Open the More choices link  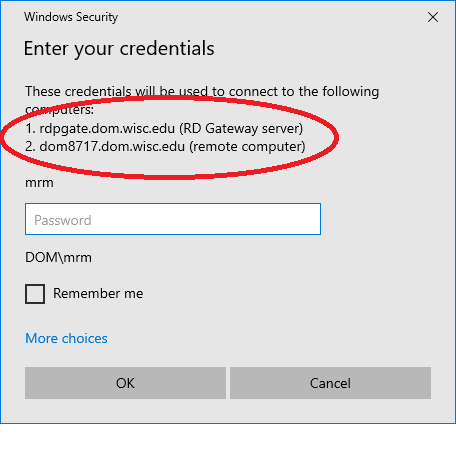(66, 338)
